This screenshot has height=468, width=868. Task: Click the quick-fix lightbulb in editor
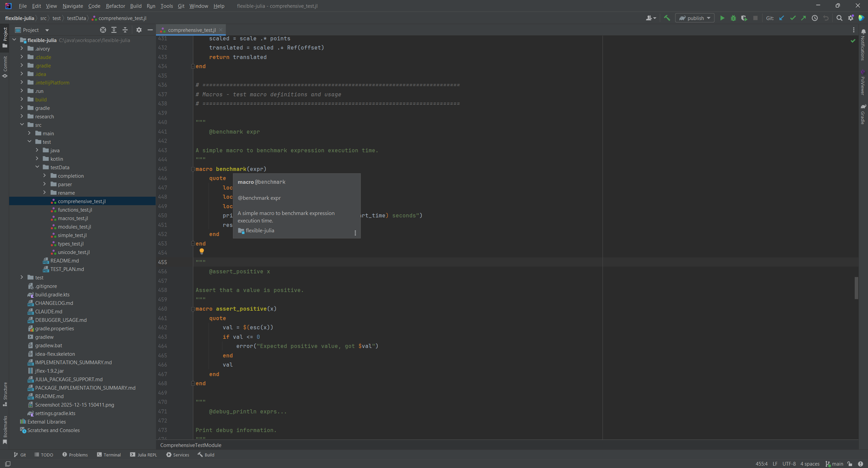pyautogui.click(x=202, y=251)
